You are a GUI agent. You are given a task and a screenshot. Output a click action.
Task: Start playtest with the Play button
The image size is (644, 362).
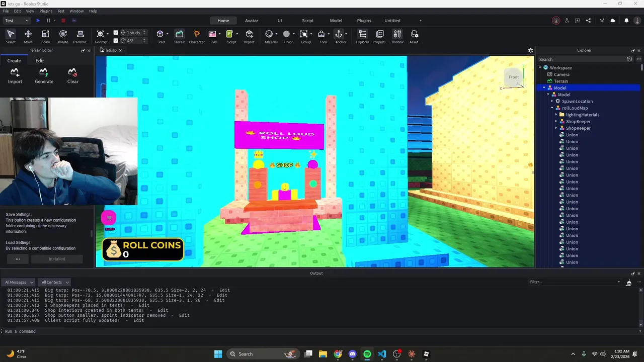(38, 21)
